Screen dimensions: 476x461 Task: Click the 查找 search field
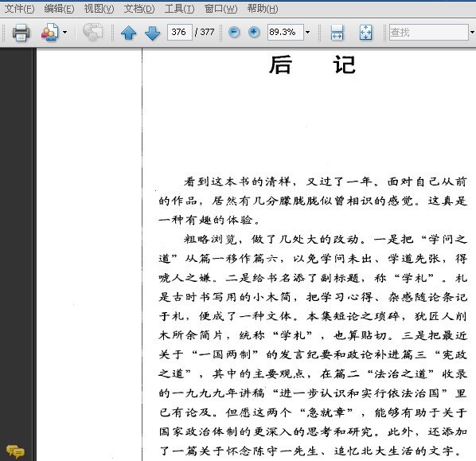tap(429, 32)
